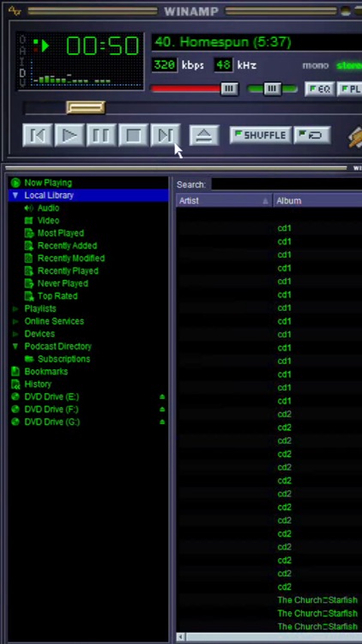Expand the Devices tree node

(x=15, y=334)
